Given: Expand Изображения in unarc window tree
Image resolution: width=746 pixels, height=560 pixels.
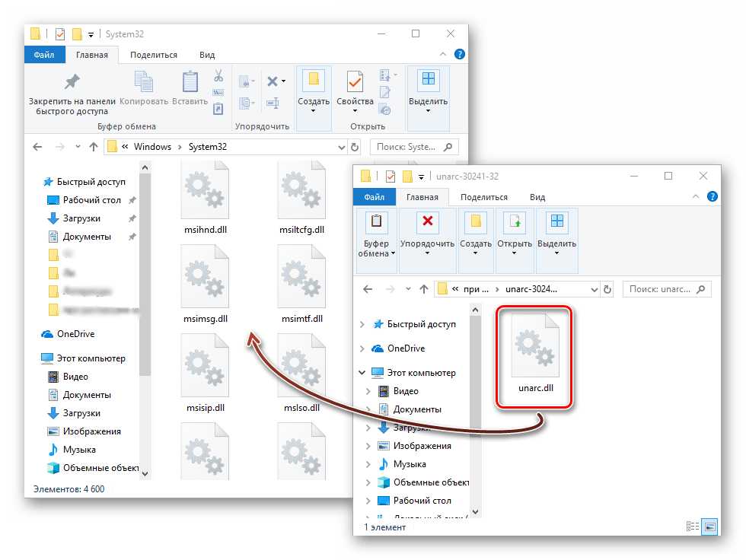Looking at the screenshot, I should click(368, 446).
